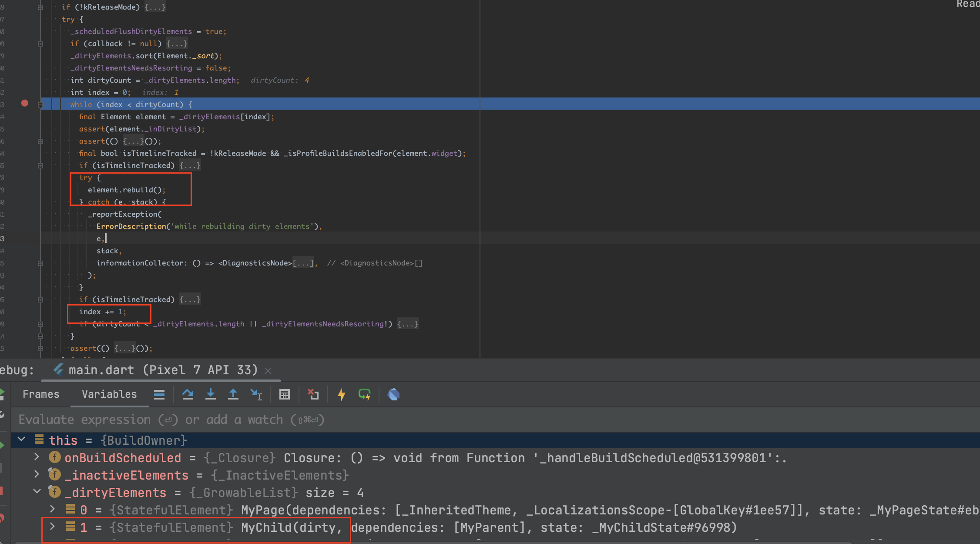Click the Step Over debugger icon
Viewport: 980px width, 544px height.
pos(188,394)
